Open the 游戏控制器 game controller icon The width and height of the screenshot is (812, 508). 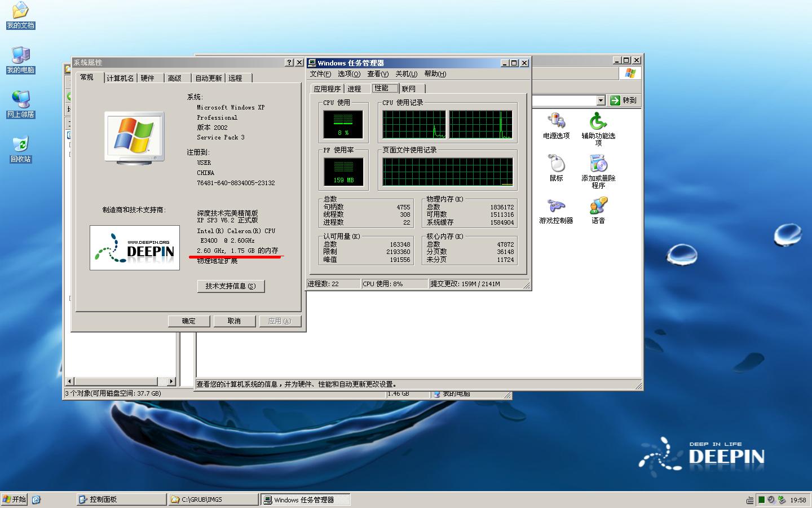[x=556, y=210]
